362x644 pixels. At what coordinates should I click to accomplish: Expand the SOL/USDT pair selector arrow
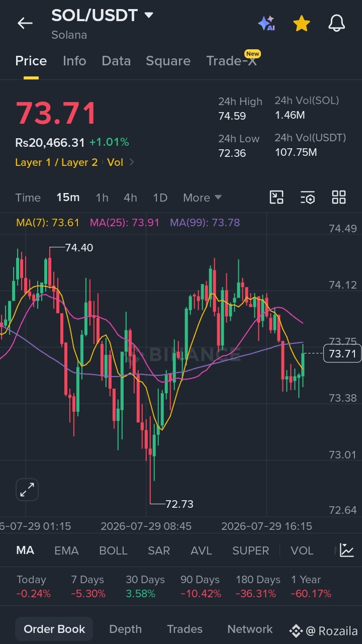click(149, 16)
